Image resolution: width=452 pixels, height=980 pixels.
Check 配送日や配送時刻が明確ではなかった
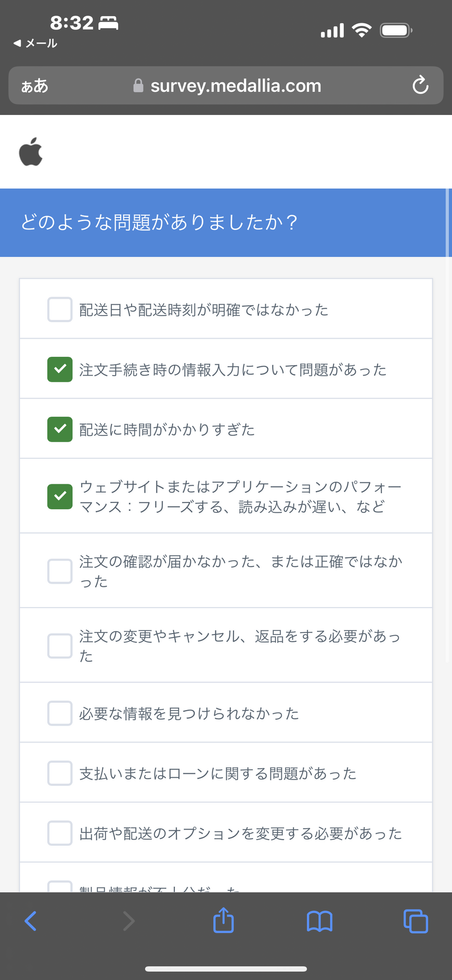(60, 310)
